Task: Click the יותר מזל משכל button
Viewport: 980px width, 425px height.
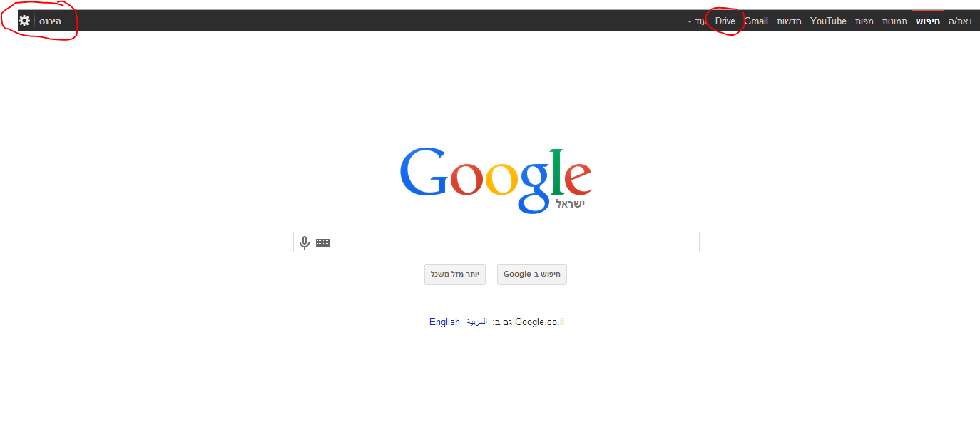Action: [x=455, y=275]
